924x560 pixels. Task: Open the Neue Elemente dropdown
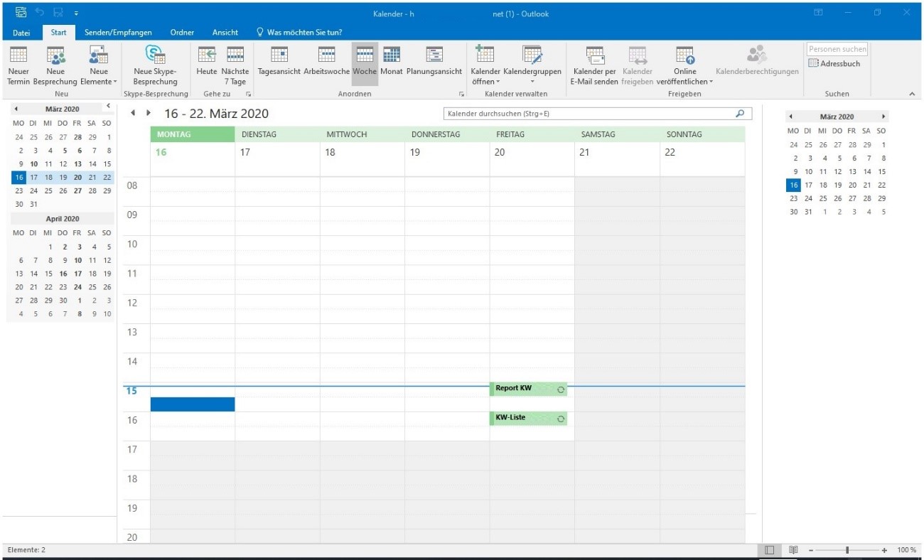click(99, 65)
